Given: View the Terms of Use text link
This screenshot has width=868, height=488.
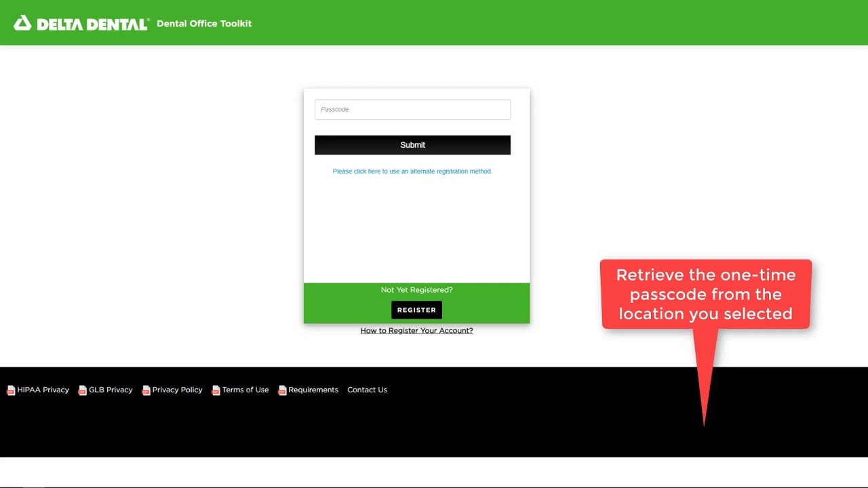Looking at the screenshot, I should click(x=245, y=390).
